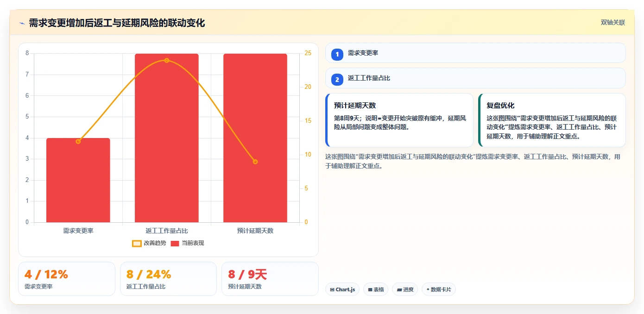Viewport: 644px width, 314px height.
Task: Select the 进度 tag
Action: click(405, 289)
